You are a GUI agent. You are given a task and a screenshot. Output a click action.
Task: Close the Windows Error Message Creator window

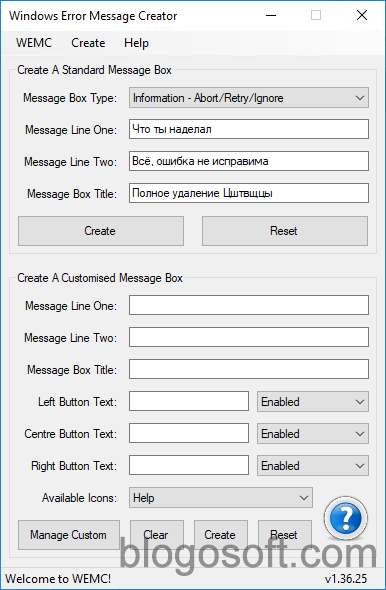(362, 15)
